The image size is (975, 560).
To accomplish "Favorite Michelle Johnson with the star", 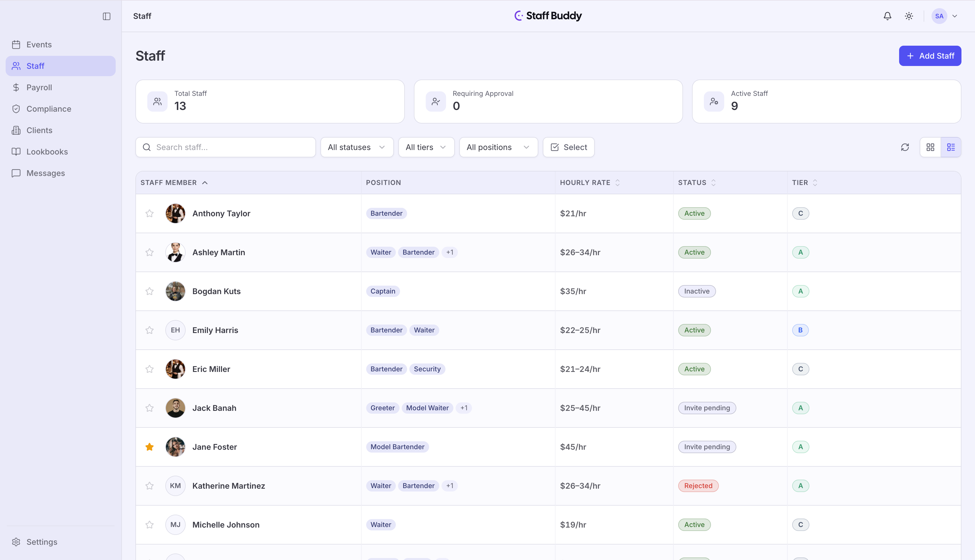I will click(x=150, y=525).
